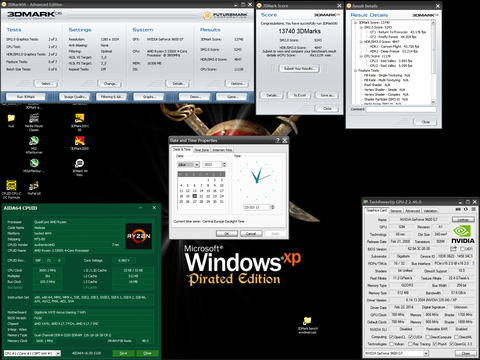Click Submit Your Results button
Screen dimensions: 480x360
click(299, 69)
